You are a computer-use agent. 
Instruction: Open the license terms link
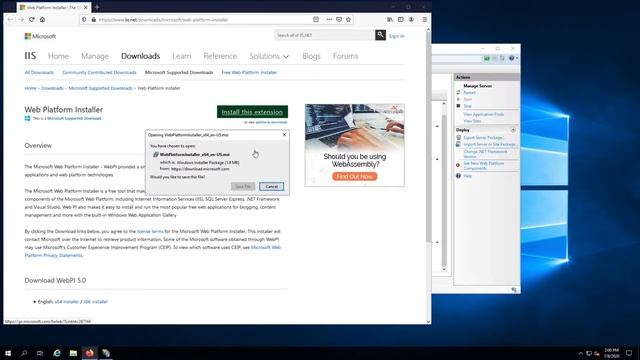150,231
